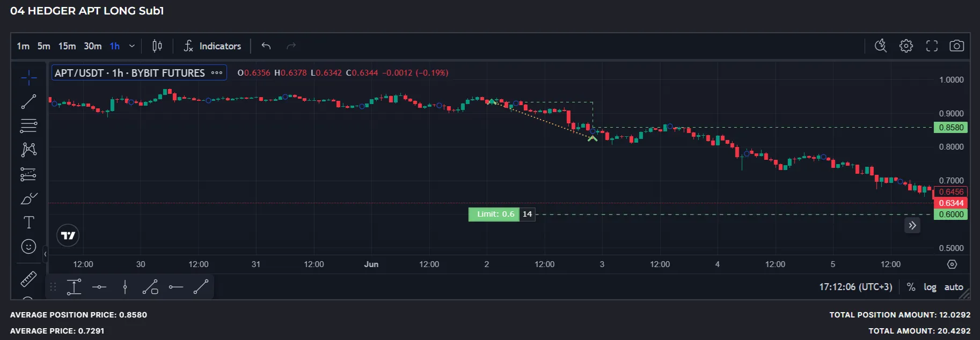Grab the favorites toolbar drag handle
980x340 pixels.
click(x=53, y=287)
